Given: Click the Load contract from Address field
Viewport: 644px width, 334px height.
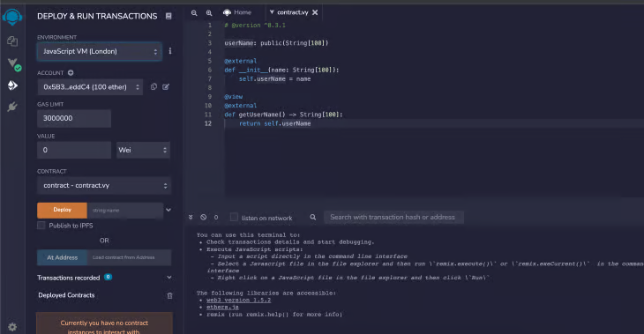Looking at the screenshot, I should point(129,257).
